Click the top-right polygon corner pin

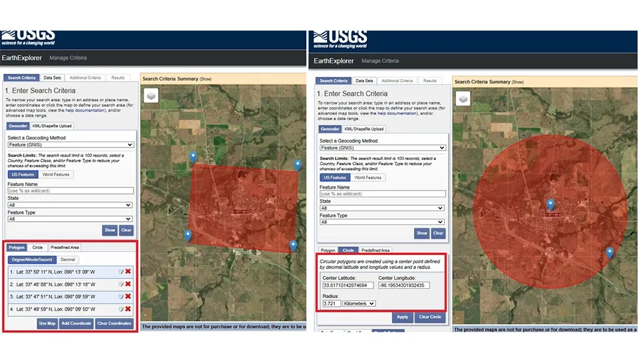point(298,165)
